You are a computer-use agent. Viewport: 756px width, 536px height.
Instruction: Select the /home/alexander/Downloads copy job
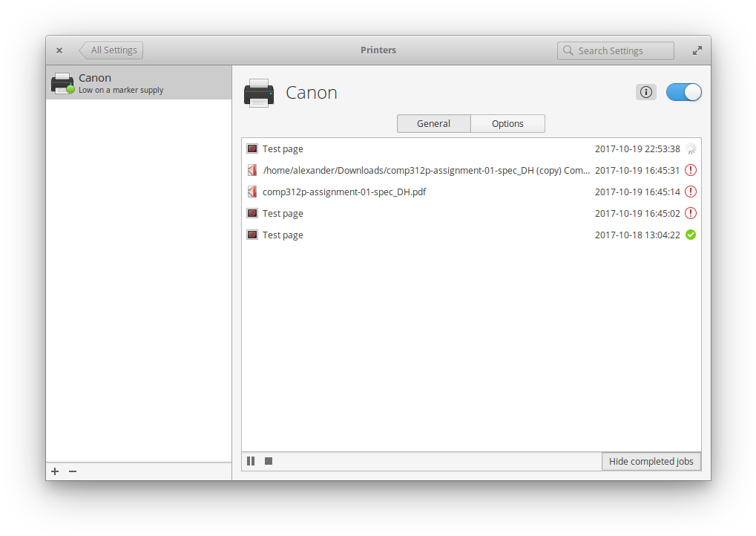tap(471, 170)
